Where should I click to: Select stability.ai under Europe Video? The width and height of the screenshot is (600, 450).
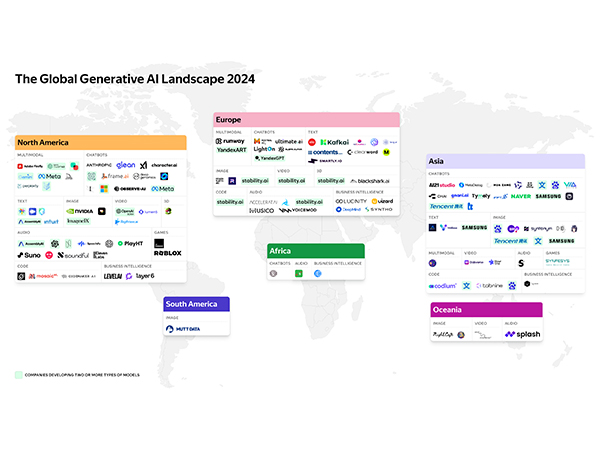pyautogui.click(x=292, y=181)
